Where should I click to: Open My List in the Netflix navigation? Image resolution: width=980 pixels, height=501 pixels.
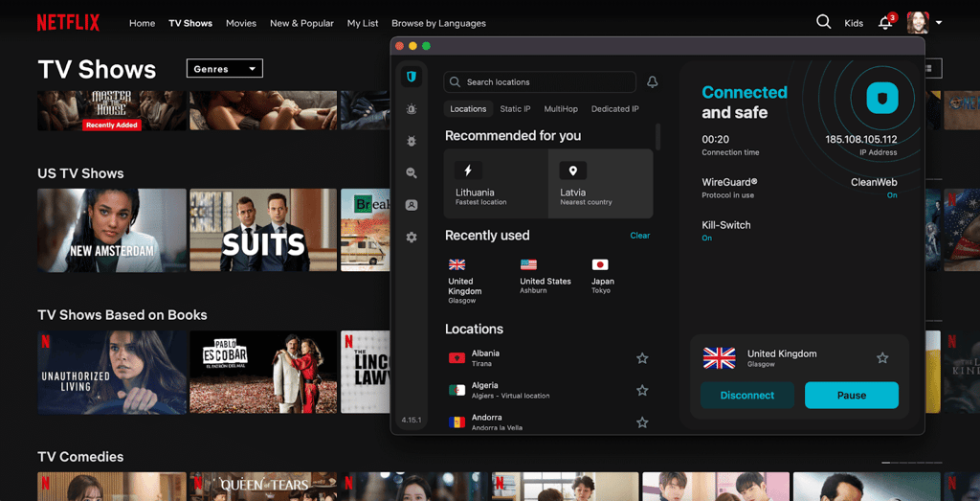click(363, 23)
